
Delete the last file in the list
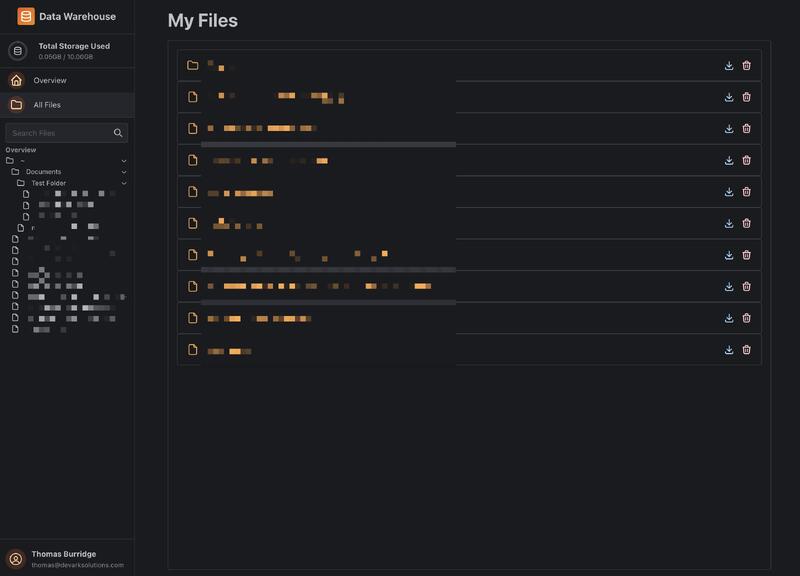coord(747,350)
